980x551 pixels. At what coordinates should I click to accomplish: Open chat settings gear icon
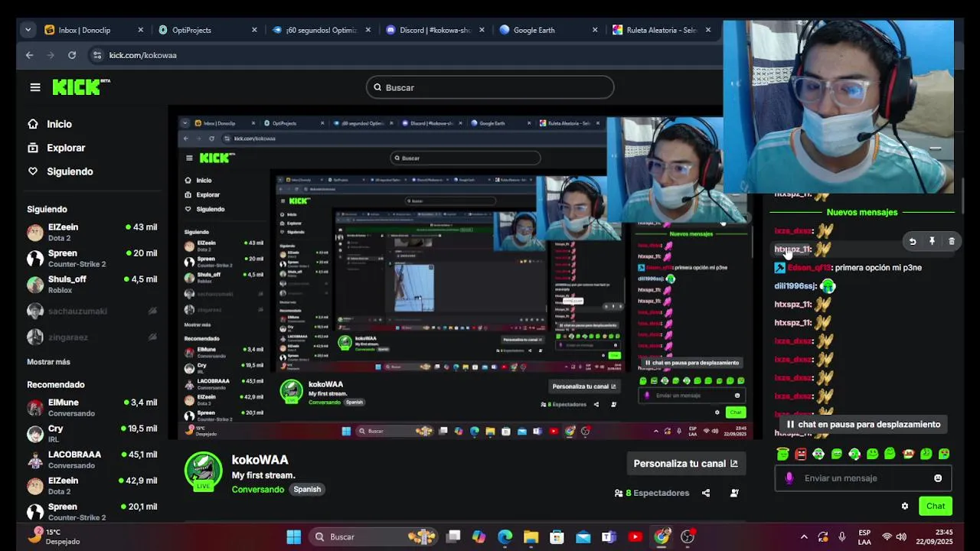click(x=905, y=506)
